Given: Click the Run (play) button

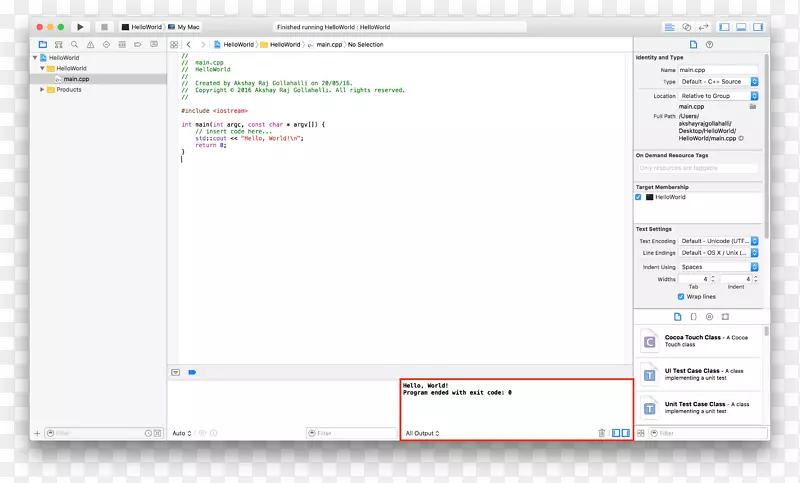Looking at the screenshot, I should (80, 27).
